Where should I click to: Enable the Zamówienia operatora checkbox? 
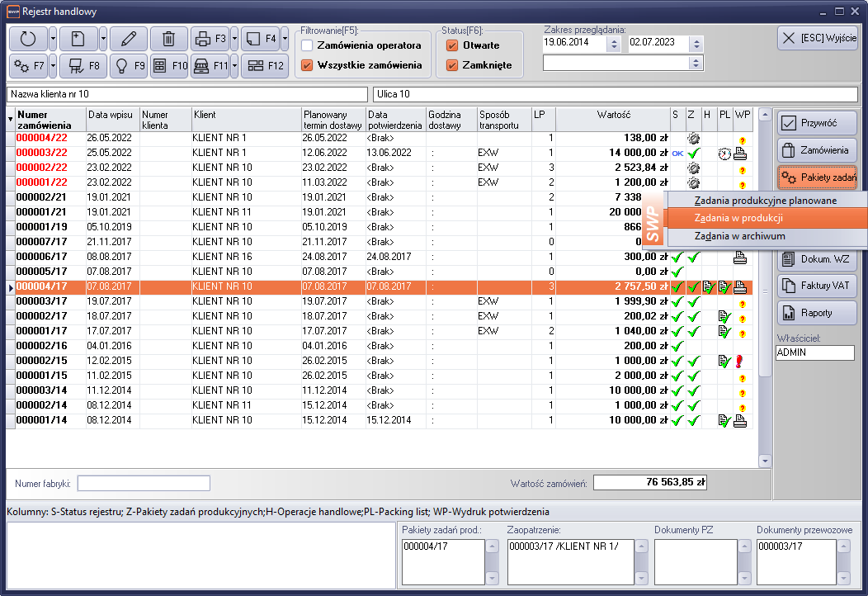(307, 45)
